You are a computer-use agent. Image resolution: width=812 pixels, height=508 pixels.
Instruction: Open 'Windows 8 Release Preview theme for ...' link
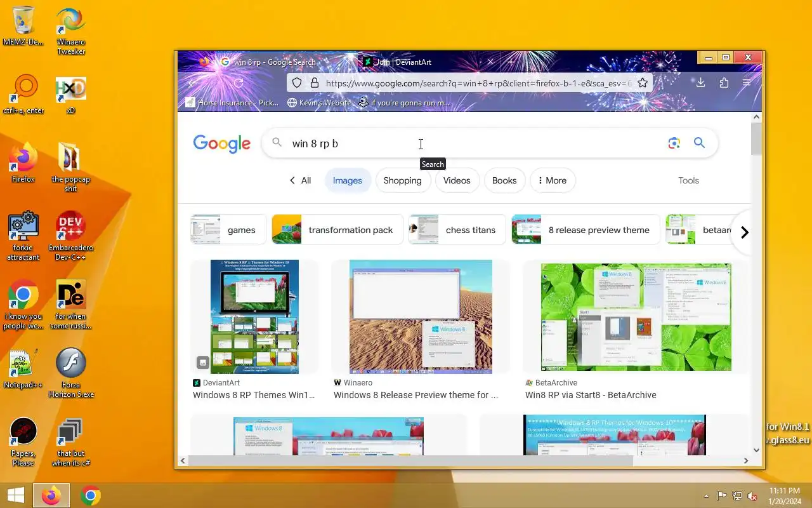(416, 395)
